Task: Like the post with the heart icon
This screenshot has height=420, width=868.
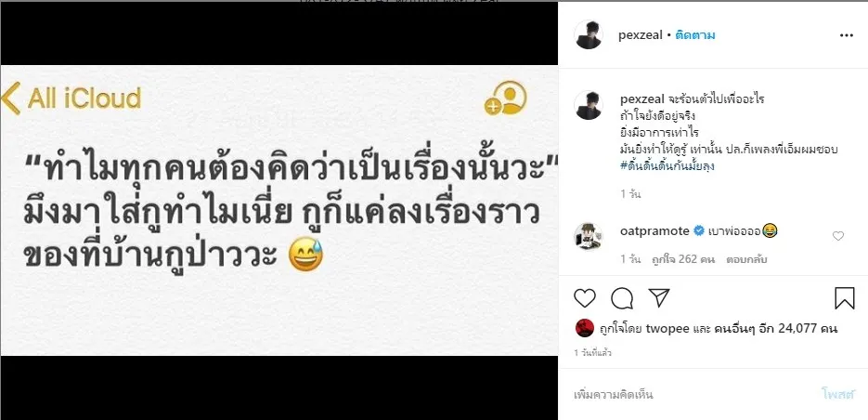Action: [585, 298]
